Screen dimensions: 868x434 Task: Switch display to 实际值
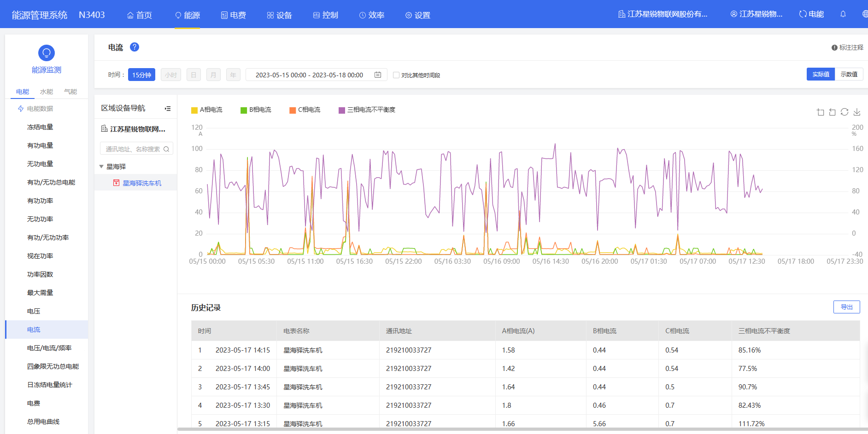point(821,74)
